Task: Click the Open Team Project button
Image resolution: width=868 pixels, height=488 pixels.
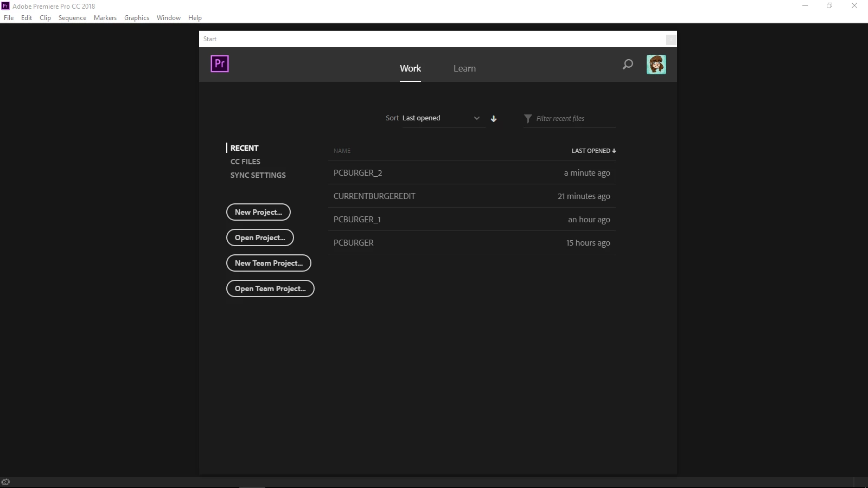Action: point(270,288)
